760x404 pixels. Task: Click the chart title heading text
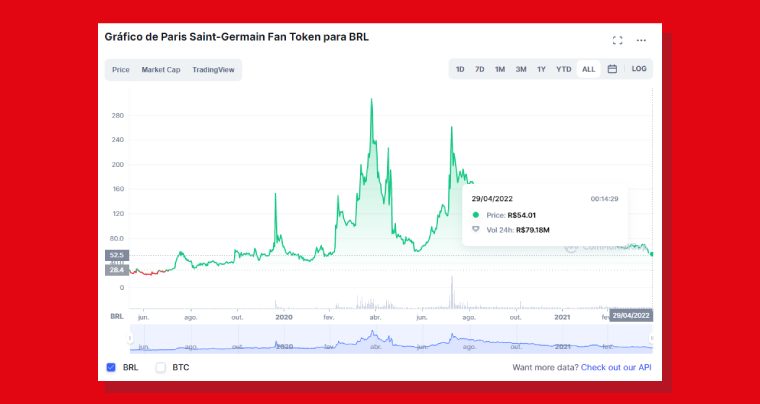click(x=237, y=37)
